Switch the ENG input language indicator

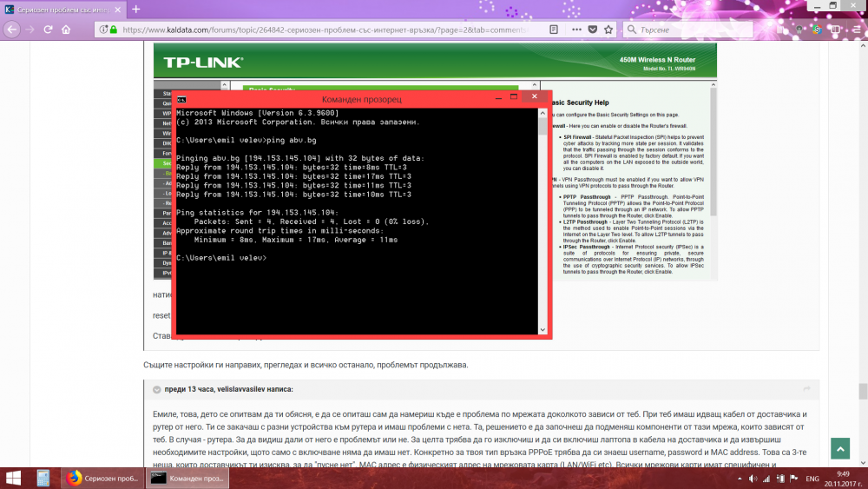coord(812,479)
